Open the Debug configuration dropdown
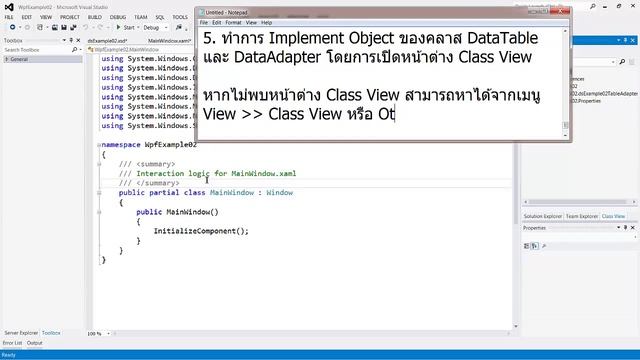Image resolution: width=640 pixels, height=360 pixels. 155,28
